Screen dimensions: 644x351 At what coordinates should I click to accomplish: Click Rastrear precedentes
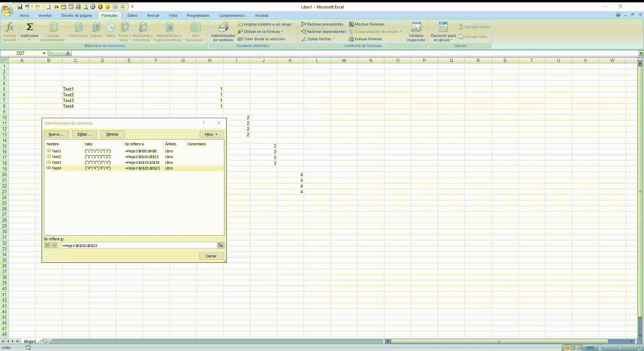[x=322, y=24]
